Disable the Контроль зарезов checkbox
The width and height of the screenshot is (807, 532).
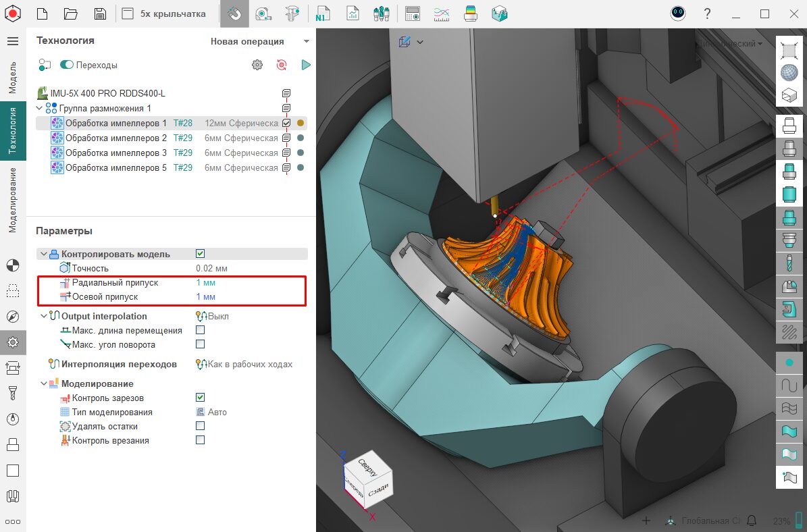(200, 398)
